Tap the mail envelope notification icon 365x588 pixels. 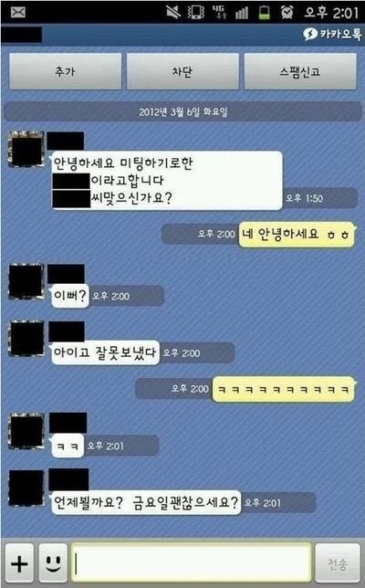(x=18, y=13)
